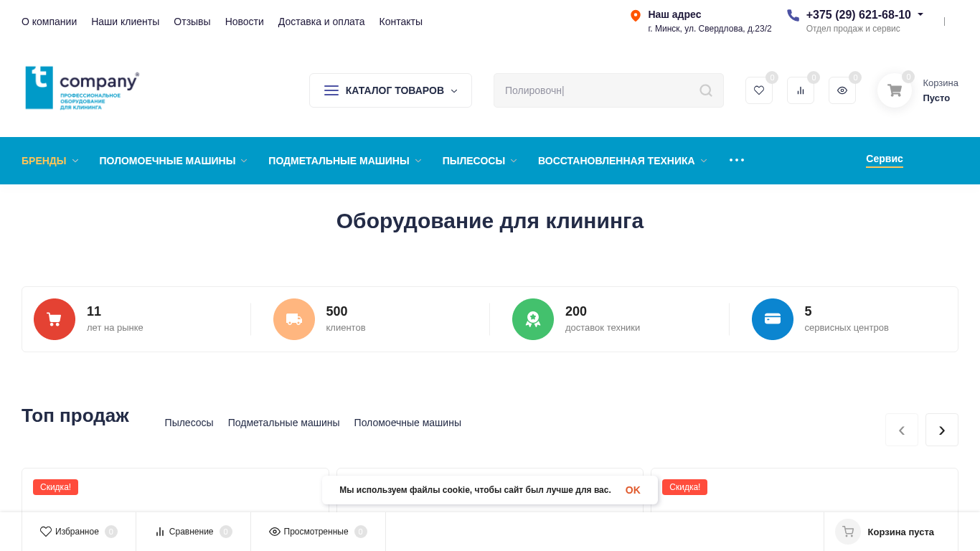This screenshot has height=551, width=980.
Task: Click the blue card icon for service centers
Action: [773, 319]
